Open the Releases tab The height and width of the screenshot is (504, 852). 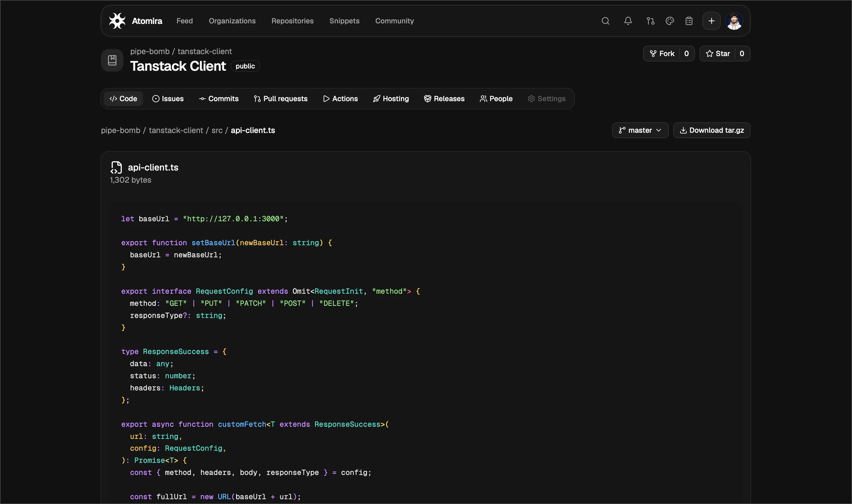pos(444,99)
